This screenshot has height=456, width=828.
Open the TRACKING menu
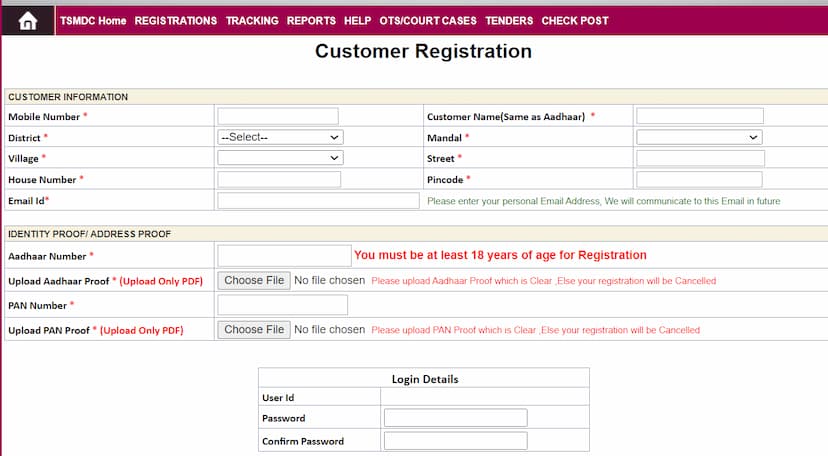[252, 21]
